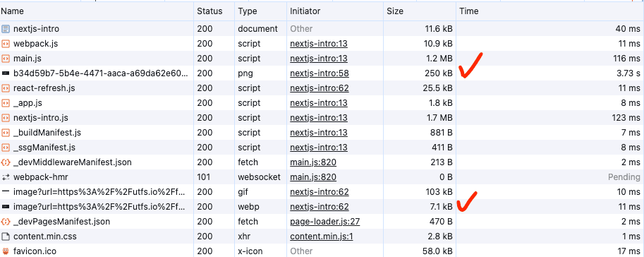Click the script icon beside _buildManifest.js
The height and width of the screenshot is (257, 644).
[x=6, y=133]
